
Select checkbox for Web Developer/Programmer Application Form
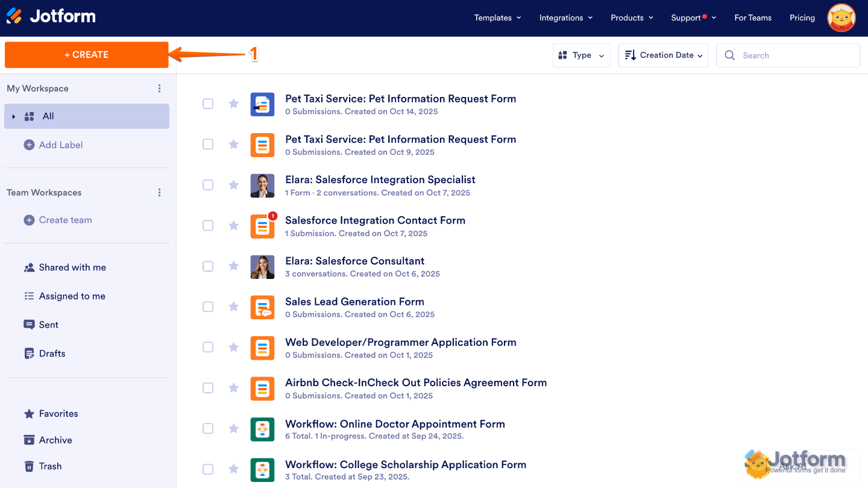click(208, 347)
